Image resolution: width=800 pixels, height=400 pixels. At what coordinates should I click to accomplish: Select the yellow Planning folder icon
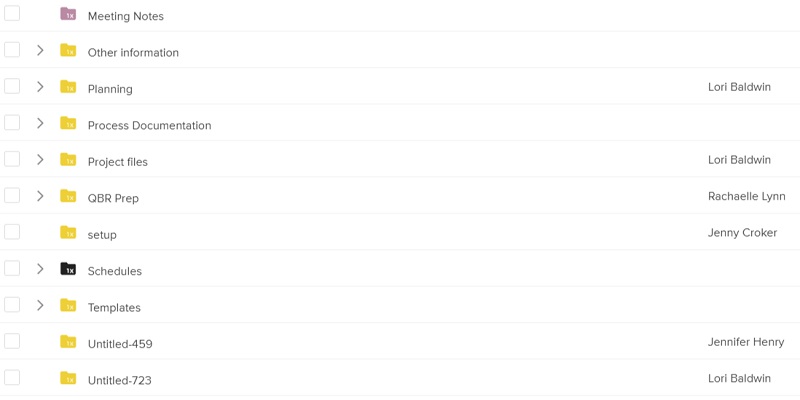pyautogui.click(x=68, y=87)
